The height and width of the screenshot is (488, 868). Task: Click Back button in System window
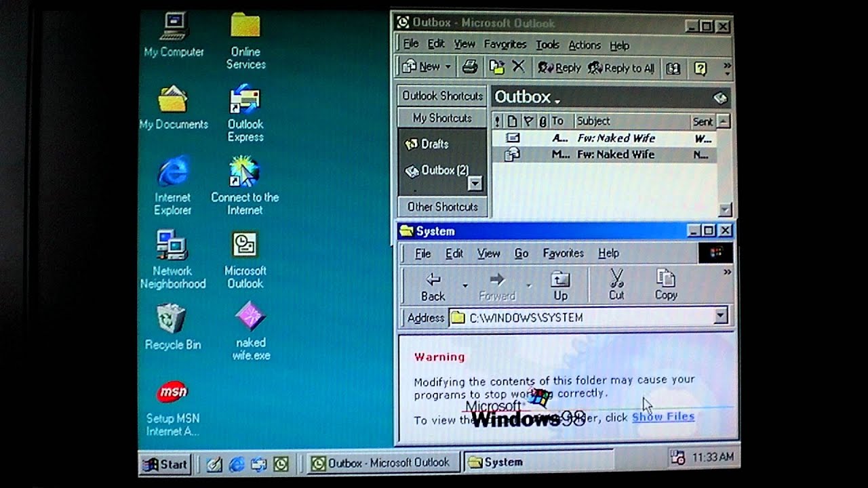point(433,286)
